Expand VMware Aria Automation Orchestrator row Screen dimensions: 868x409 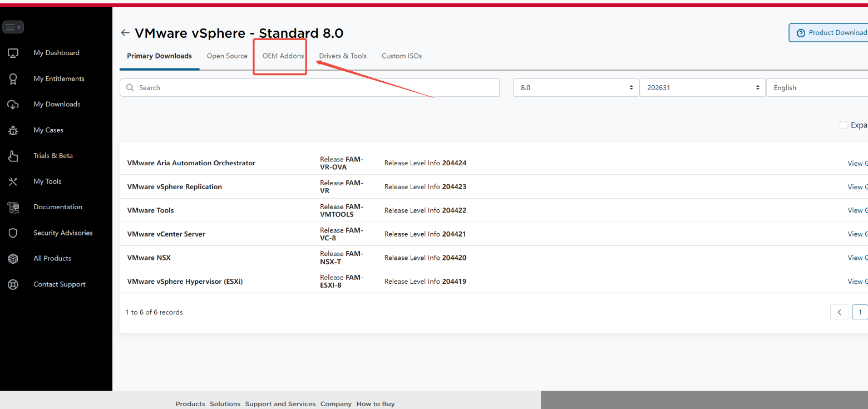point(494,163)
